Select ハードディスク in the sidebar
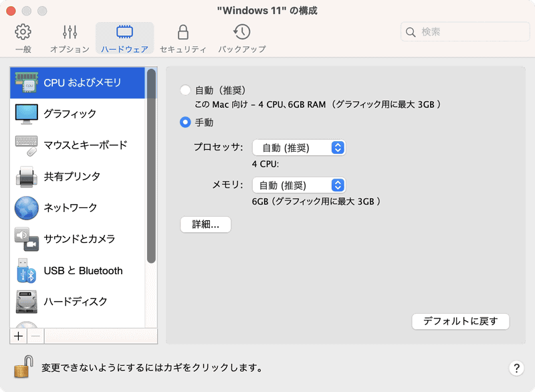 80,302
